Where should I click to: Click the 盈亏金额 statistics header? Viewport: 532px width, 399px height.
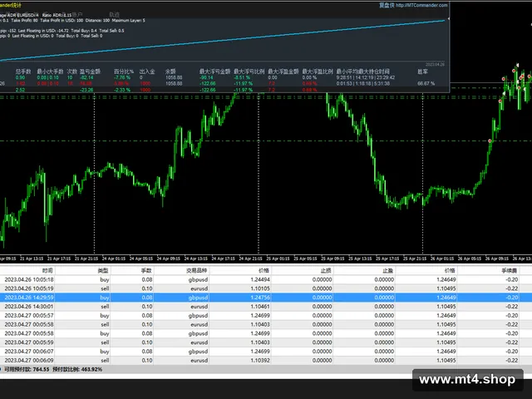90,71
